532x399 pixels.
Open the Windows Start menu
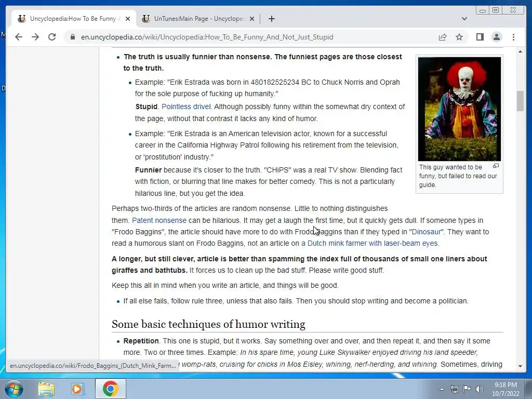click(14, 389)
